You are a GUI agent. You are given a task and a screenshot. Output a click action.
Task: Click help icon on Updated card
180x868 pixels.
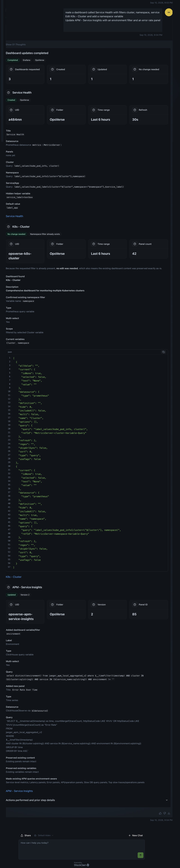pyautogui.click(x=94, y=69)
